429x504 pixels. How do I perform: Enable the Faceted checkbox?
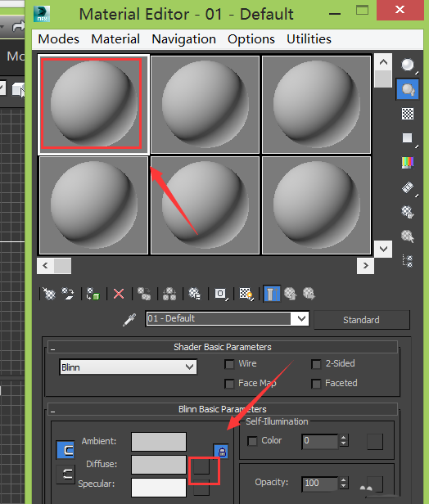coord(316,384)
